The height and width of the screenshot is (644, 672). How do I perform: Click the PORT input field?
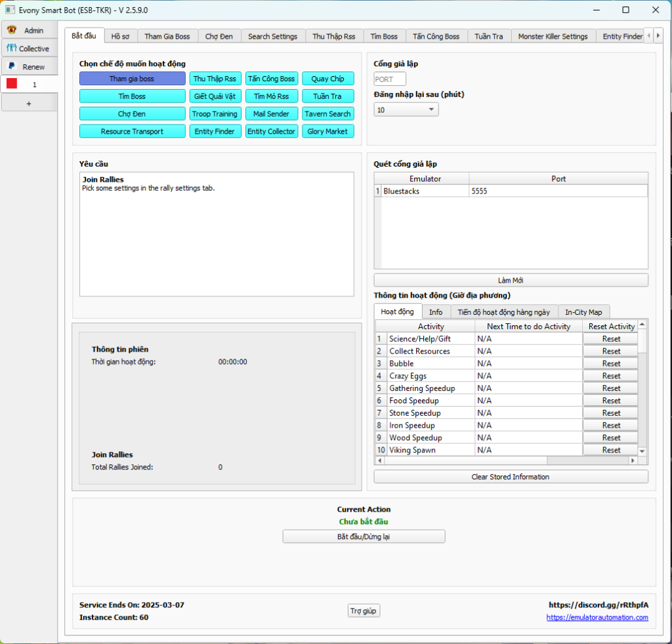(x=390, y=79)
